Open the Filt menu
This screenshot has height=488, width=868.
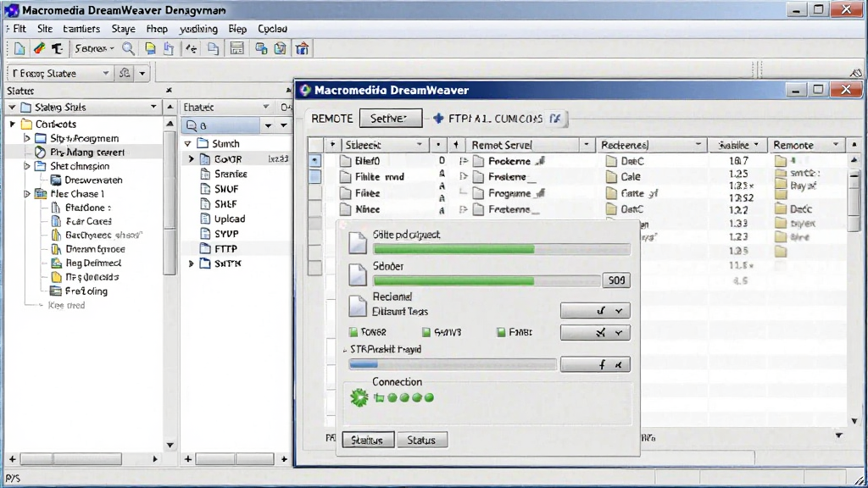[x=19, y=29]
